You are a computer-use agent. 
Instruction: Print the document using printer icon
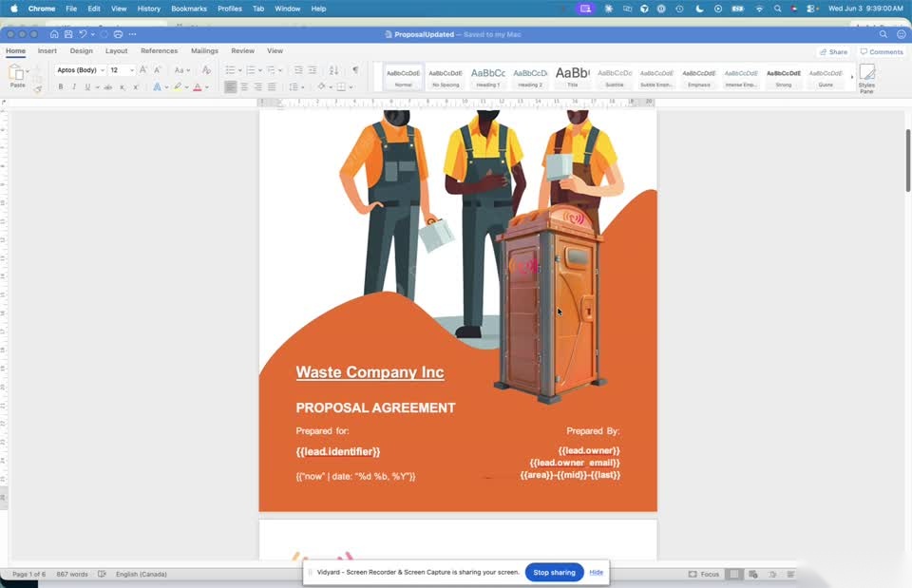click(x=118, y=34)
